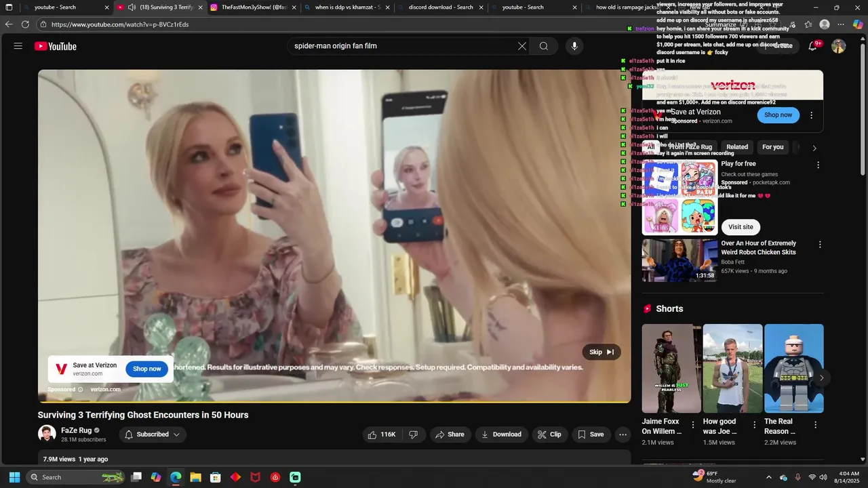This screenshot has width=868, height=488.
Task: Clear the search box text
Action: coord(522,46)
